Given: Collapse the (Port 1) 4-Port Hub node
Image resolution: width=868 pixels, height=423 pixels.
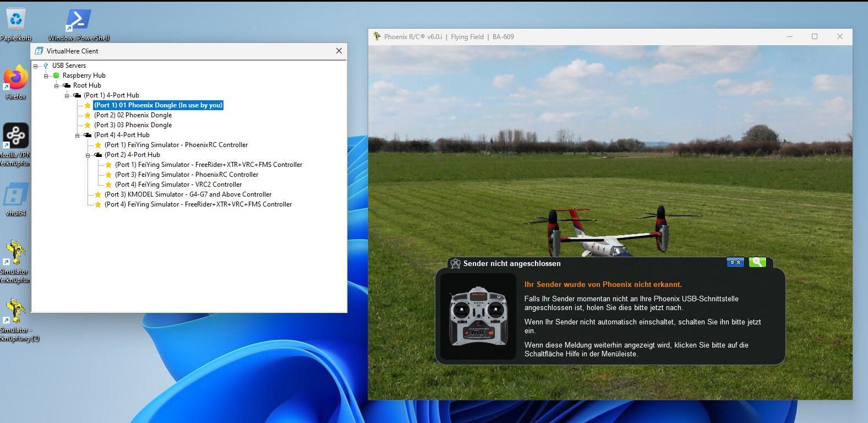Looking at the screenshot, I should point(67,95).
